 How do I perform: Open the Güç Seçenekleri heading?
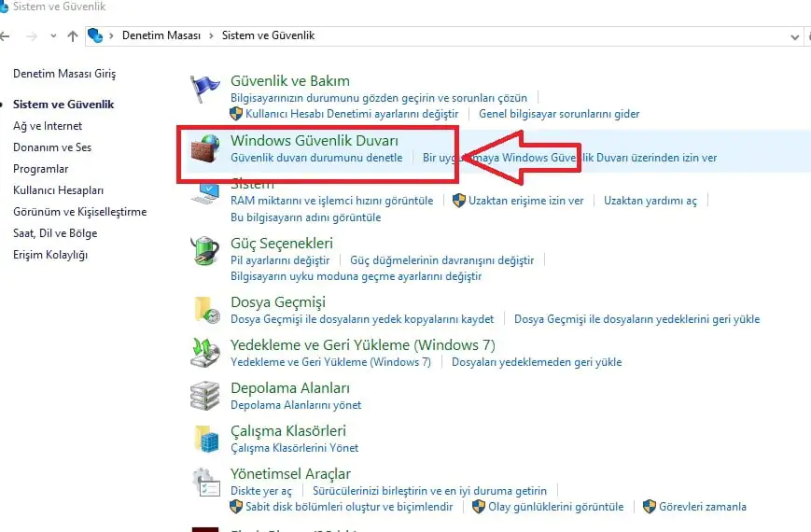pos(282,244)
